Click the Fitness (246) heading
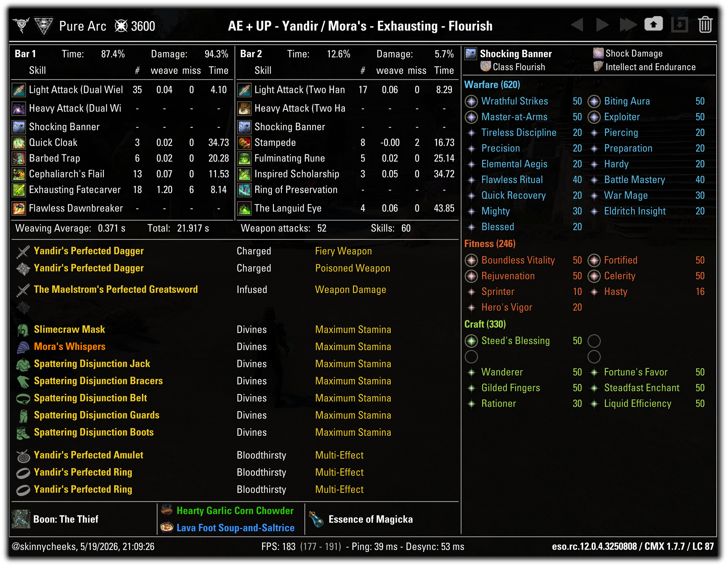 [490, 244]
